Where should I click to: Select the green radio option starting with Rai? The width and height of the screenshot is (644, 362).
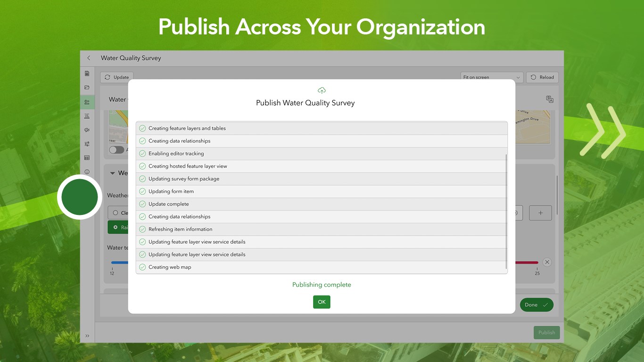[x=118, y=227]
